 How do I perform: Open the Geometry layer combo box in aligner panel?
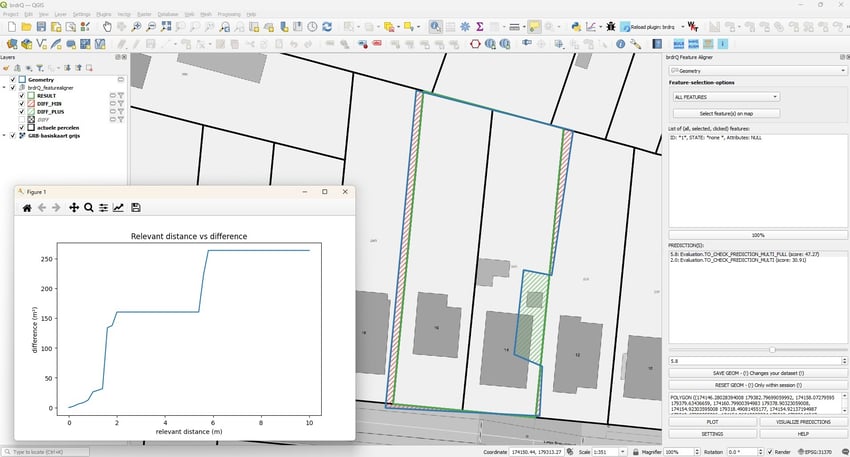(x=757, y=71)
